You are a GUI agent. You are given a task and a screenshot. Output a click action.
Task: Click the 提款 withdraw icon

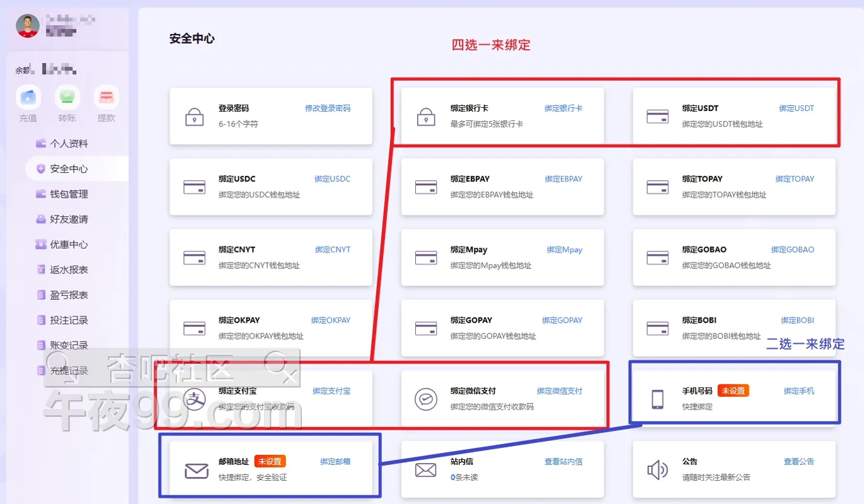click(x=106, y=98)
